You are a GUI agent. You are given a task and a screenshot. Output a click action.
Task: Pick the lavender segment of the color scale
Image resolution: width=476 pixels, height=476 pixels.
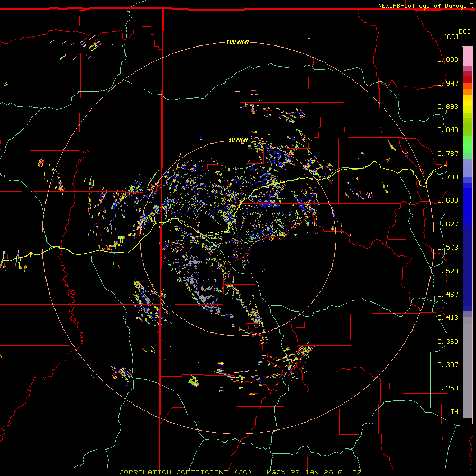coord(467,168)
